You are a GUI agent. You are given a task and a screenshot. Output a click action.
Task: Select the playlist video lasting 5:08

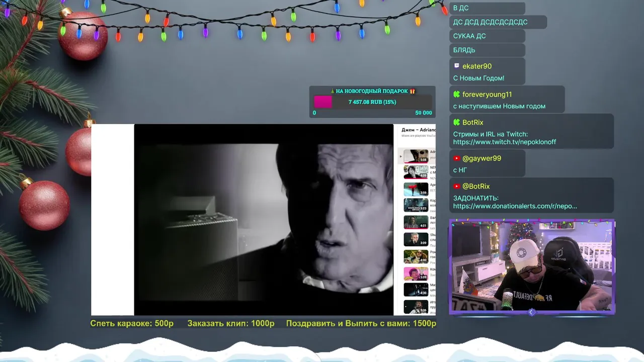pyautogui.click(x=416, y=156)
